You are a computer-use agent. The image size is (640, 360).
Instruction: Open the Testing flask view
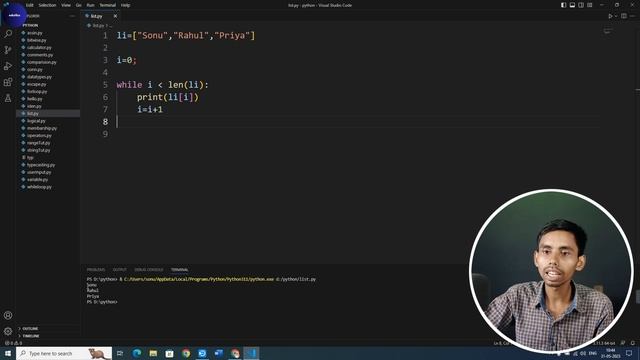point(8,98)
